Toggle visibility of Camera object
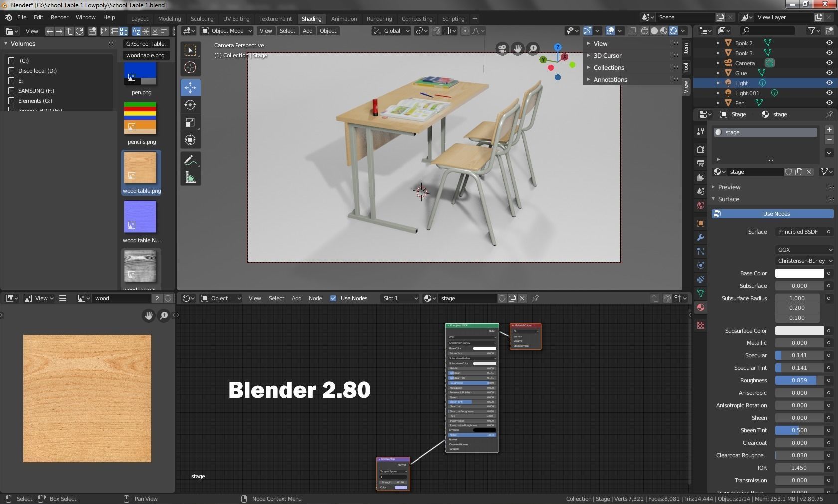 coord(829,63)
